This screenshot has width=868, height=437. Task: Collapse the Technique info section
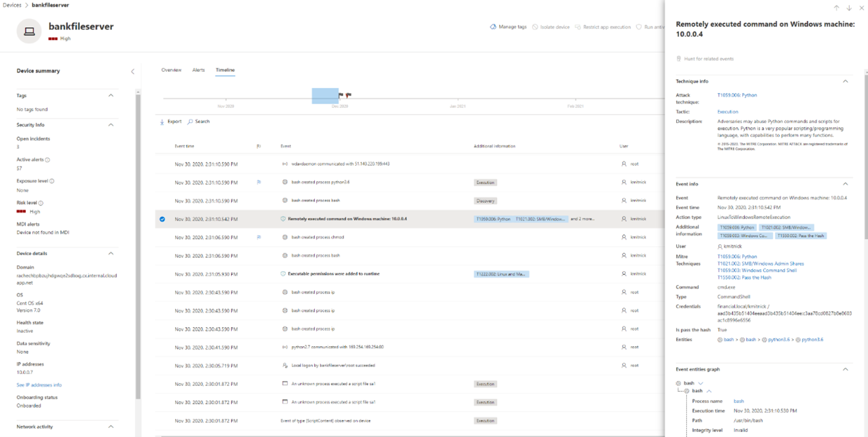pyautogui.click(x=846, y=81)
